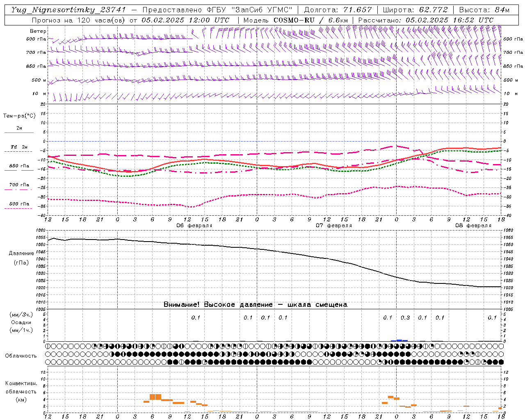Image resolution: width=525 pixels, height=420 pixels.
Task: Click the dotted pink line sample under 500 гПа legend
Action: [18, 209]
